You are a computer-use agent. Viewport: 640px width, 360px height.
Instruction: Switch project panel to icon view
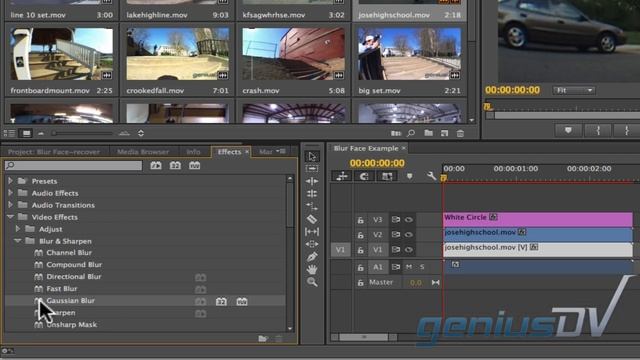tap(27, 133)
